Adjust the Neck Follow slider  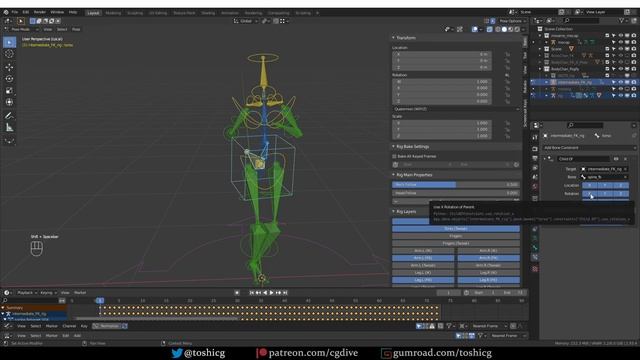456,185
